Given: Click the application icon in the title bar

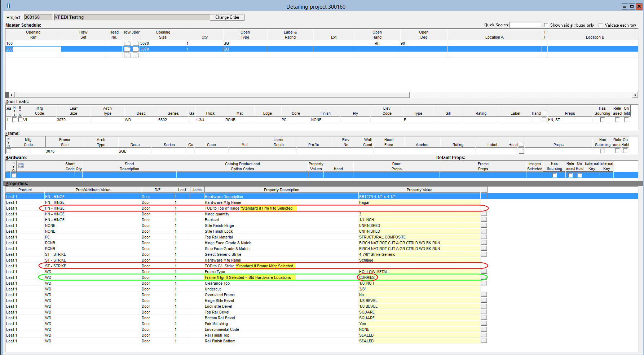Looking at the screenshot, I should click(8, 6).
